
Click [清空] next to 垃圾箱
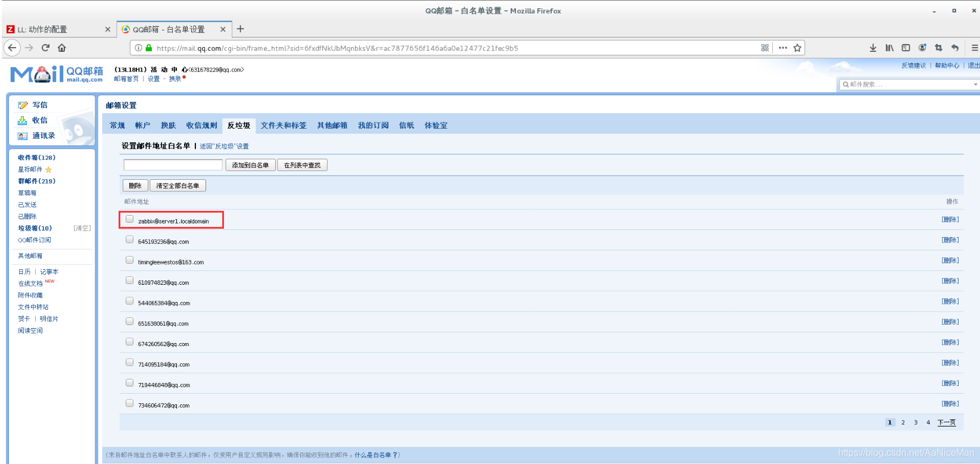[82, 228]
